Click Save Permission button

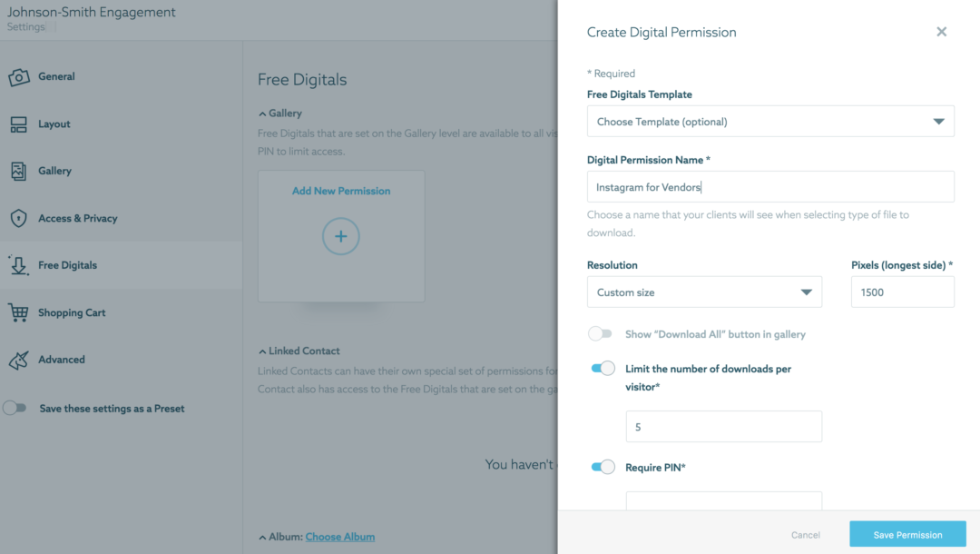click(907, 535)
